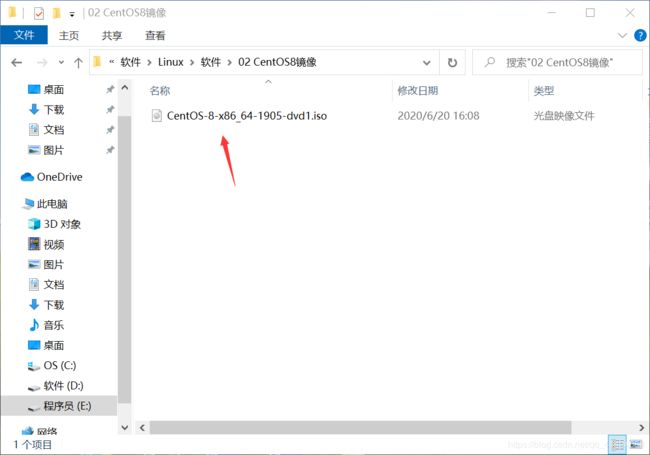Switch to the 共享 ribbon tab
The image size is (650, 455).
tap(112, 36)
